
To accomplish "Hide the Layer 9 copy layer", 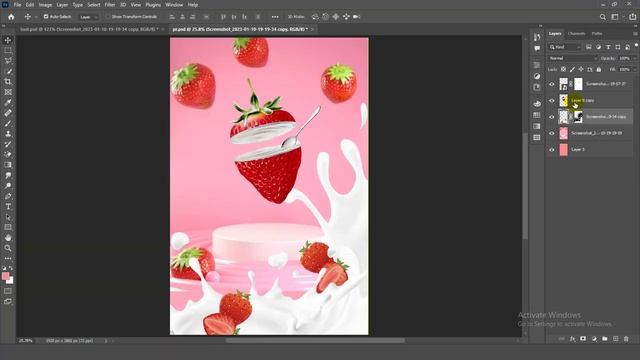I will pos(552,100).
